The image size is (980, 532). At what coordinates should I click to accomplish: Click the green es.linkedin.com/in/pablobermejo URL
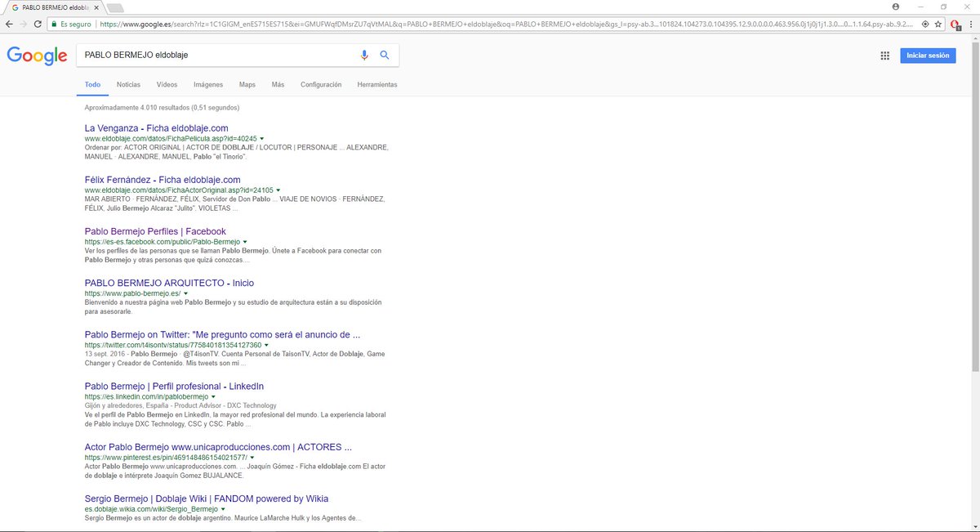coord(146,396)
